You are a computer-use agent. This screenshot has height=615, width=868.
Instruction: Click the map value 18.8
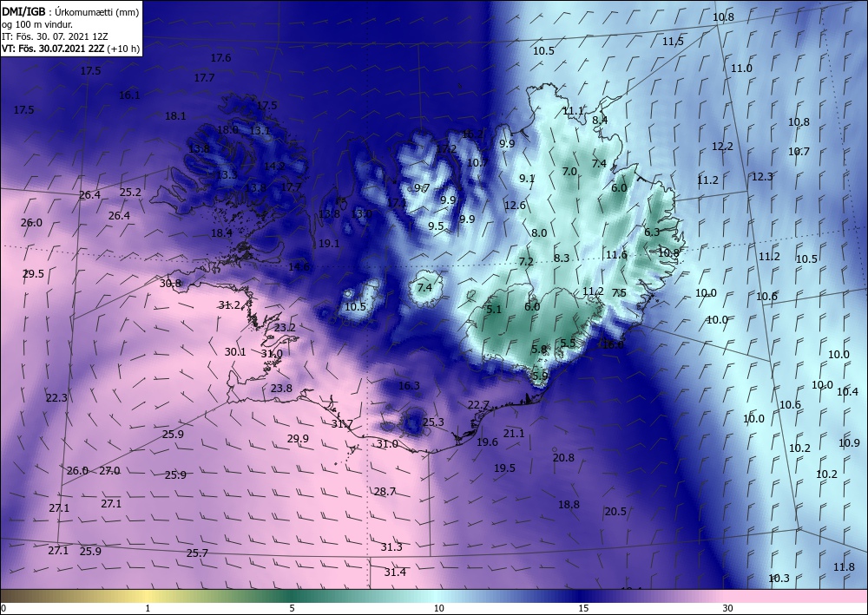click(x=569, y=504)
